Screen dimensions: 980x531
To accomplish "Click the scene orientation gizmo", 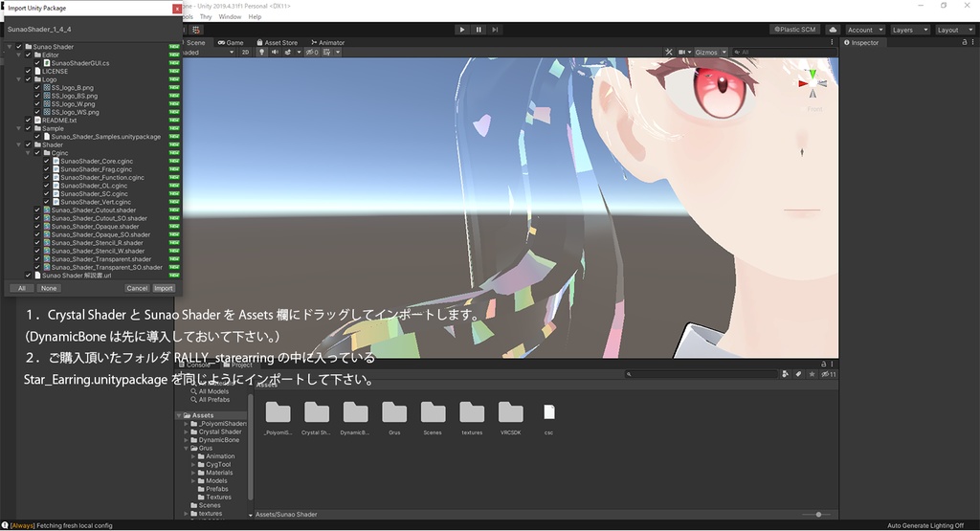I will (x=812, y=84).
